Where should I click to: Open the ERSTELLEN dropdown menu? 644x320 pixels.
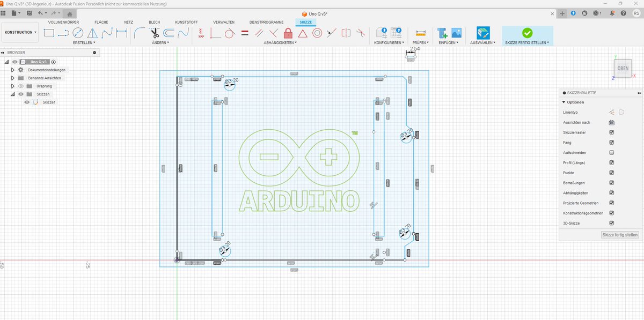(83, 42)
